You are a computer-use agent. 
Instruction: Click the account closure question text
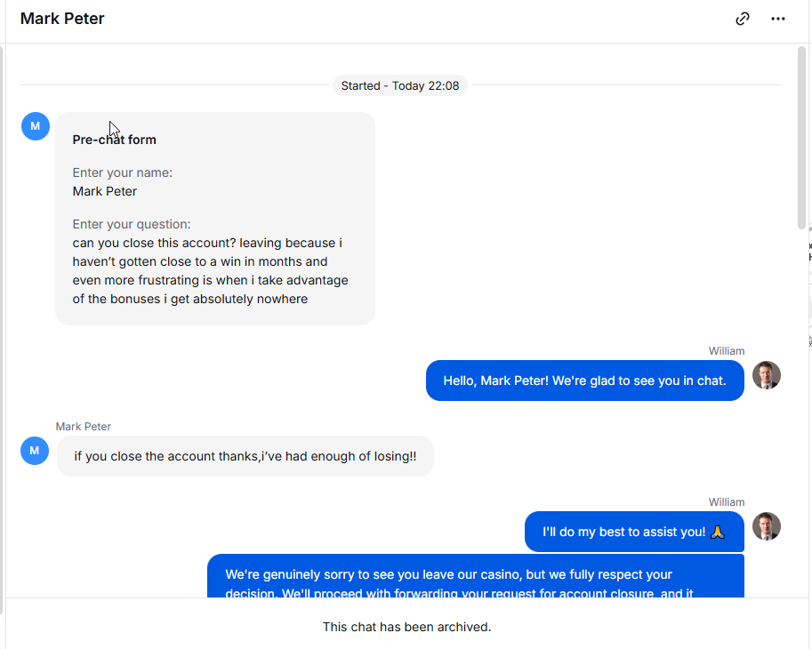click(x=210, y=270)
